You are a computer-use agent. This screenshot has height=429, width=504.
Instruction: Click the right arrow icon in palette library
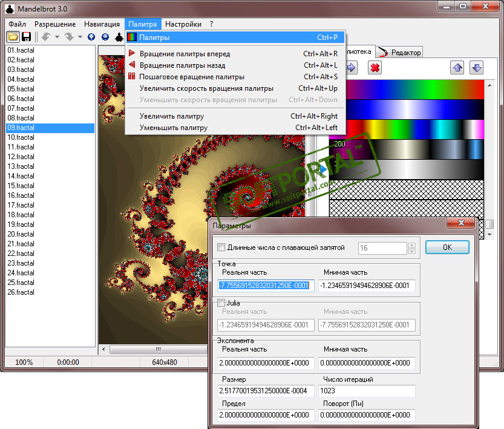pyautogui.click(x=351, y=68)
